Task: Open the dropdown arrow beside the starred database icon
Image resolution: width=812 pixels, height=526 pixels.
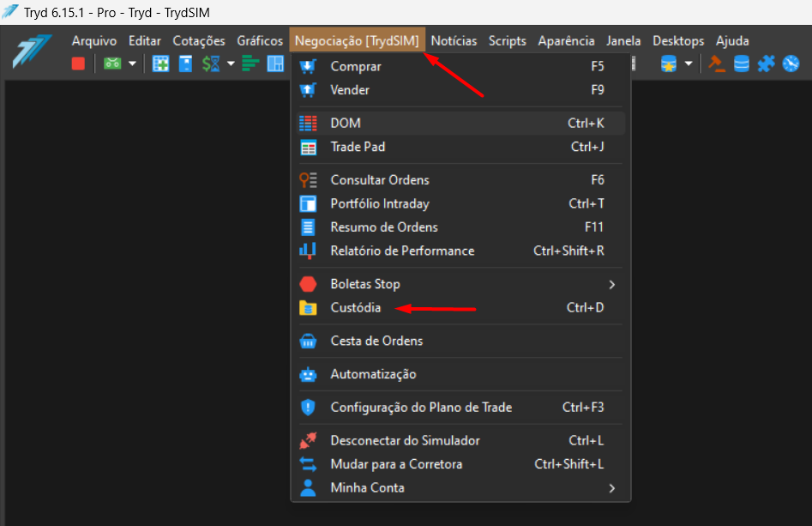Action: pos(689,63)
